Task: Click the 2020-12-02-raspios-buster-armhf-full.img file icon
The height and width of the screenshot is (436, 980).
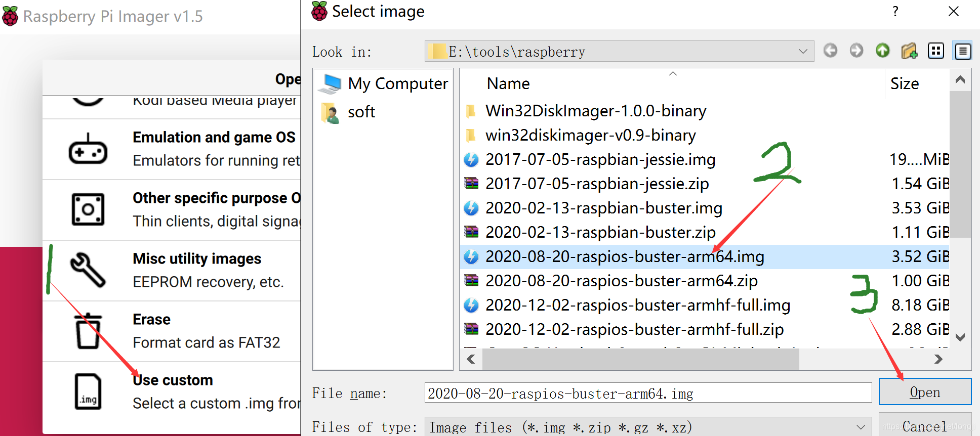Action: [x=471, y=305]
